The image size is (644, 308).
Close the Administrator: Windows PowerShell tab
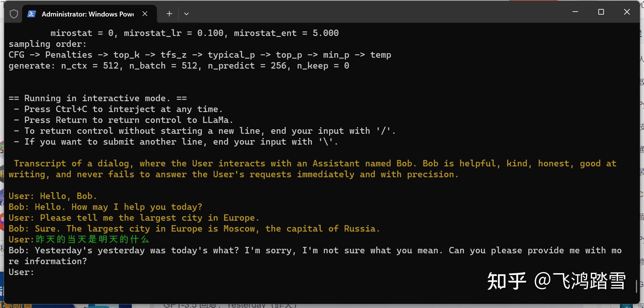pyautogui.click(x=145, y=14)
